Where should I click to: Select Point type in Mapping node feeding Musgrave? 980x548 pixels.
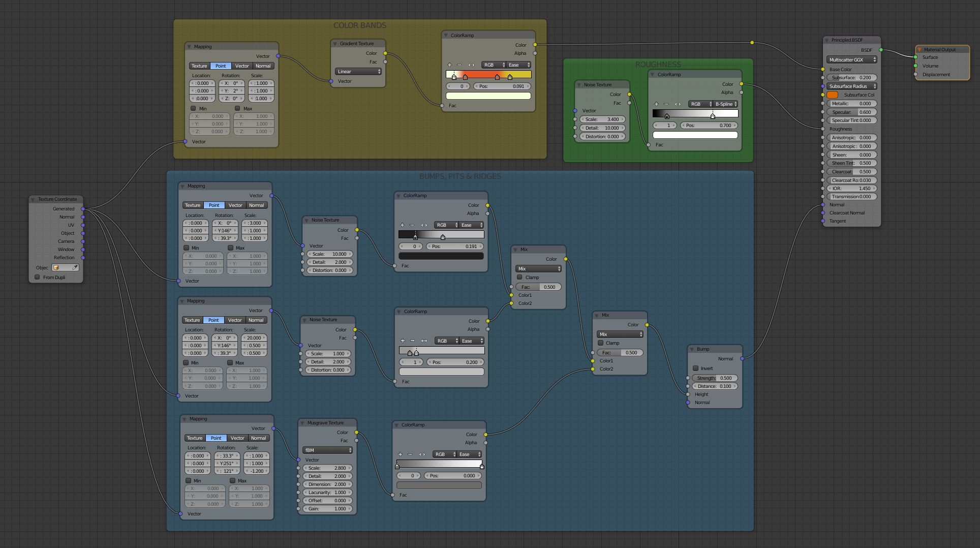pos(216,438)
